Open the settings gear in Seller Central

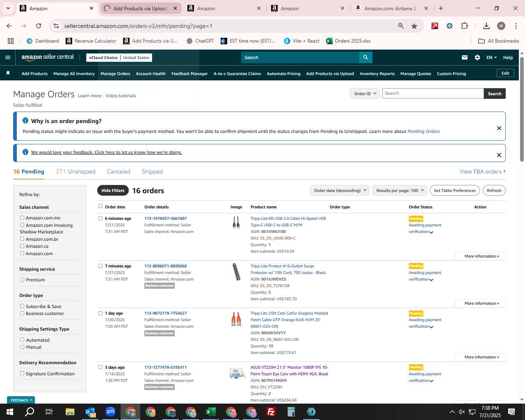pos(477,57)
